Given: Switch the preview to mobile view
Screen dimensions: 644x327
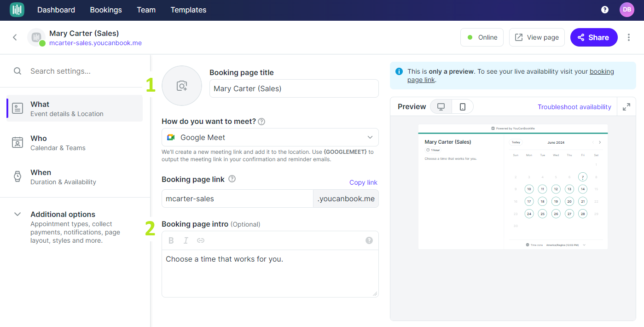Looking at the screenshot, I should [x=463, y=107].
